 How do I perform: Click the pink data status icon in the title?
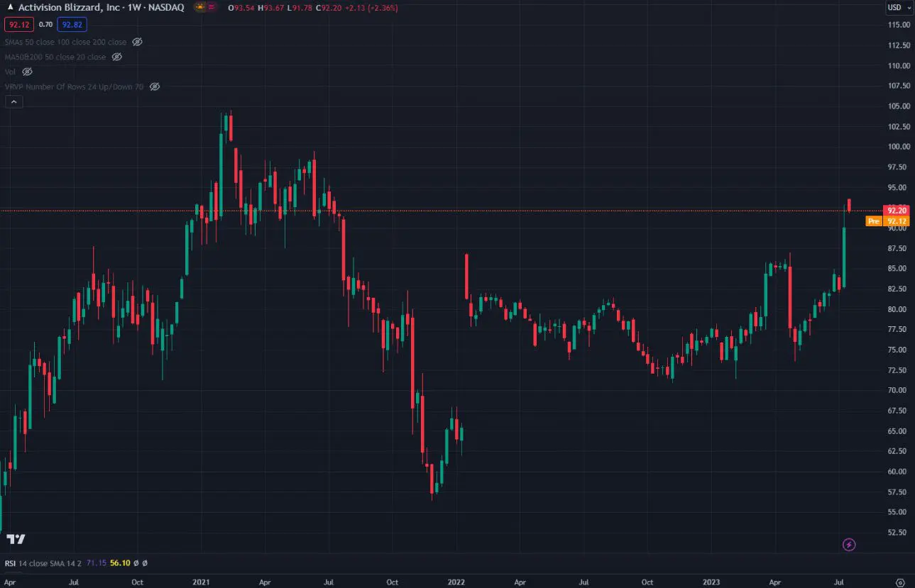pos(213,7)
